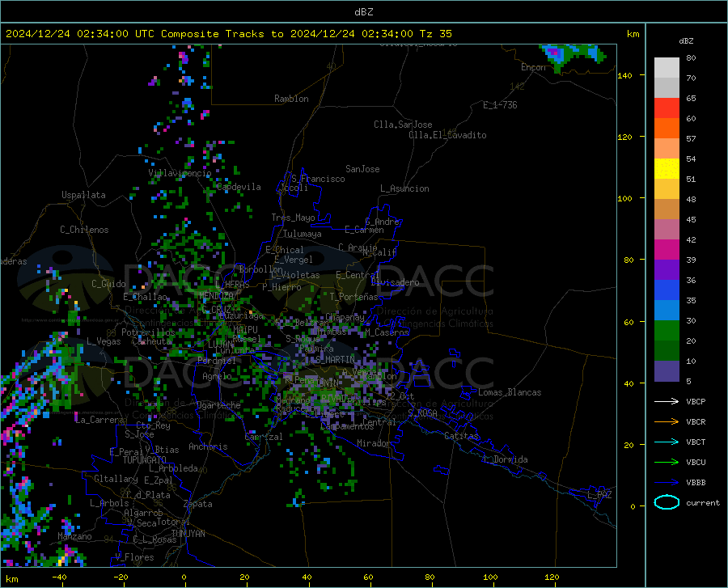Select the violet 36-39 dBZ color band
Viewport: 728px width, 588px height.
(x=667, y=270)
